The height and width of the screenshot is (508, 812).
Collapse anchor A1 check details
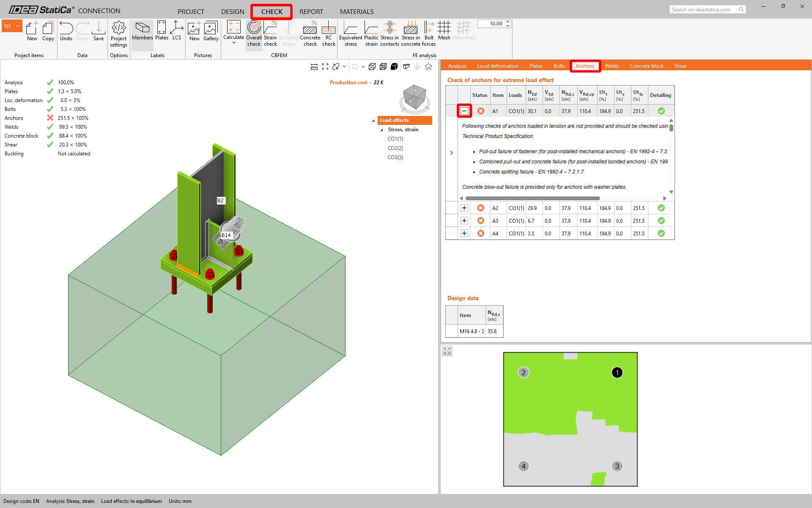tap(464, 110)
